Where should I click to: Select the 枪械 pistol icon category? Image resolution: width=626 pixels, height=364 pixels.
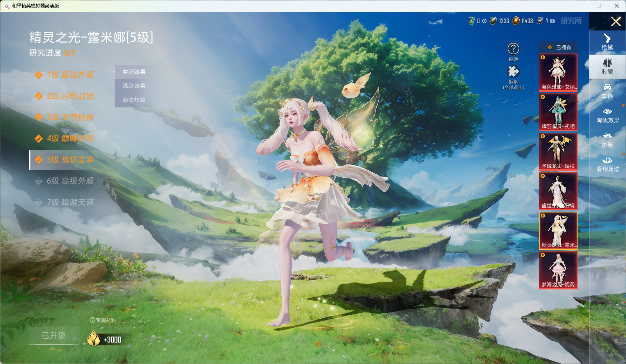tap(607, 42)
